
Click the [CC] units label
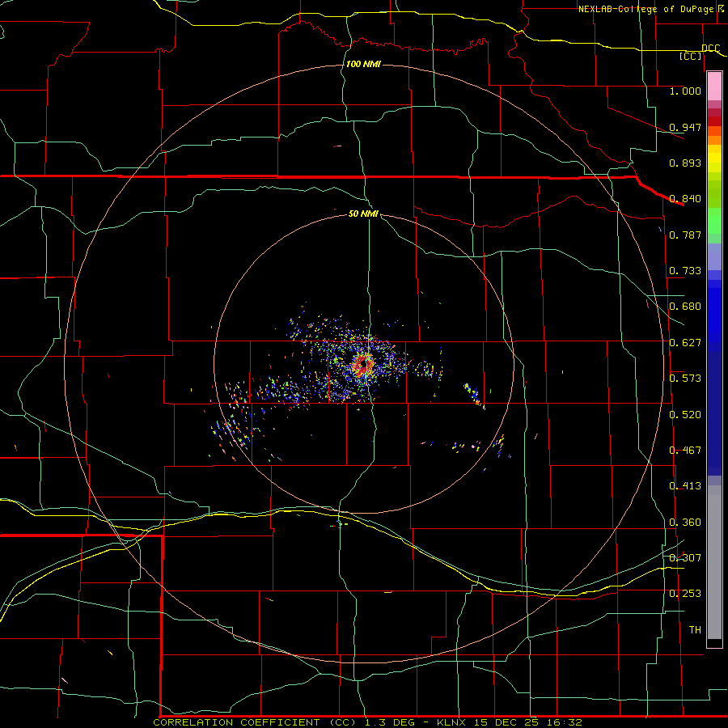click(691, 56)
